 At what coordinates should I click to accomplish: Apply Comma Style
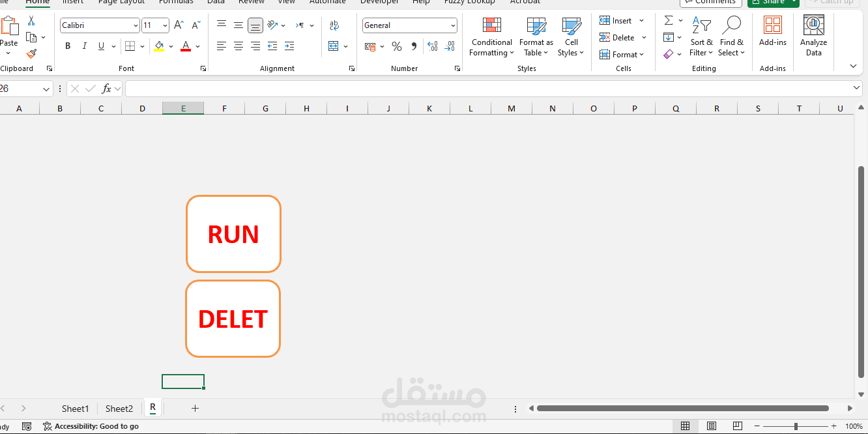click(x=414, y=47)
